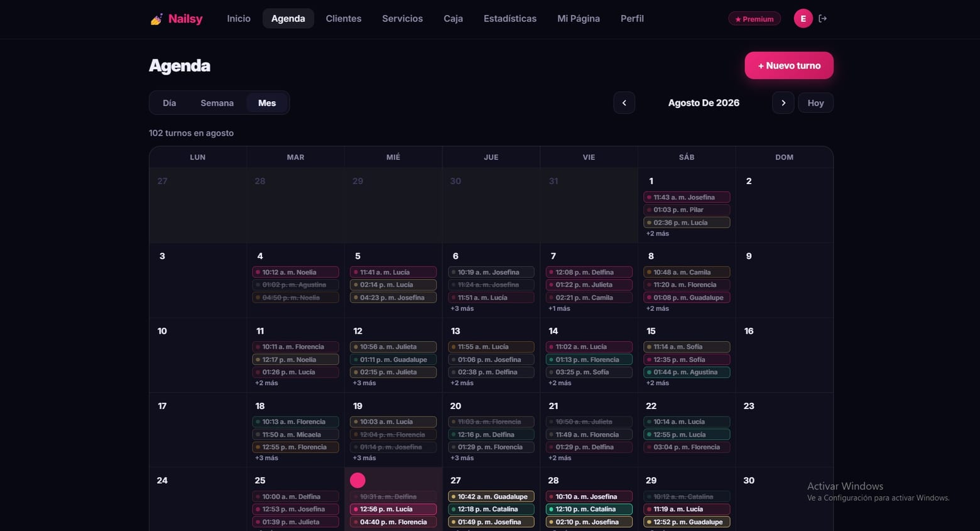The height and width of the screenshot is (531, 980).
Task: Select the "03:04 p. m. Florencia" appointment
Action: pos(687,447)
